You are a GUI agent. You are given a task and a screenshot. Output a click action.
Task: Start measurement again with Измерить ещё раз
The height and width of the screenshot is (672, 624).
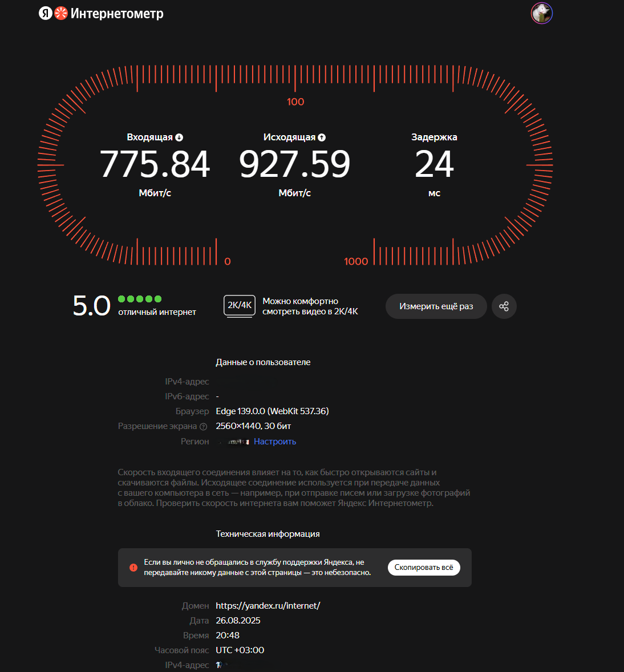point(436,306)
